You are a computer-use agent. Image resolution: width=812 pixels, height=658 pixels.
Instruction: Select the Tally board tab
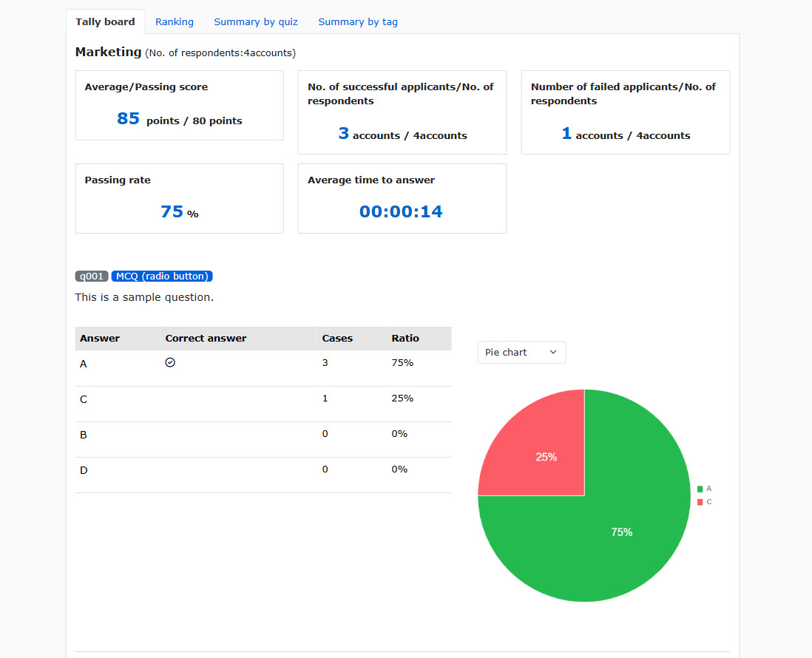click(105, 22)
